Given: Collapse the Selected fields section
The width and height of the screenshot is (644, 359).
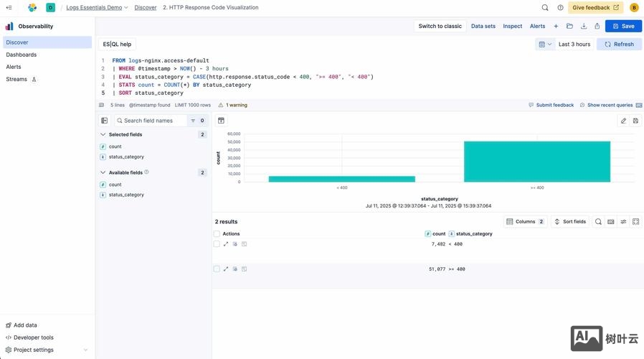Looking at the screenshot, I should pyautogui.click(x=103, y=134).
